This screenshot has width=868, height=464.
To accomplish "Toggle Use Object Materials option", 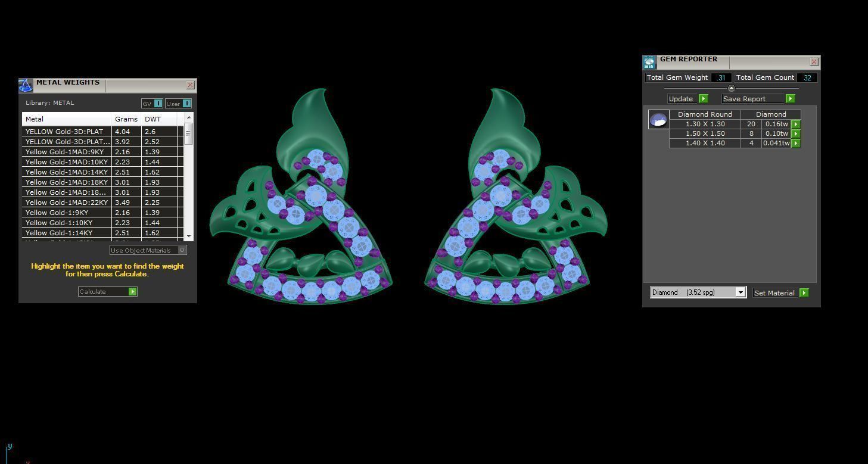I will (x=148, y=250).
